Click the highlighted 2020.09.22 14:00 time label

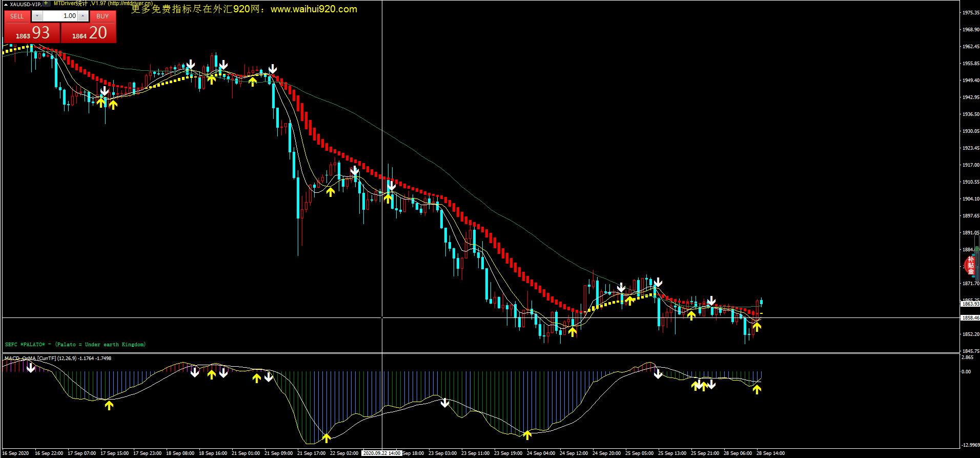382,453
